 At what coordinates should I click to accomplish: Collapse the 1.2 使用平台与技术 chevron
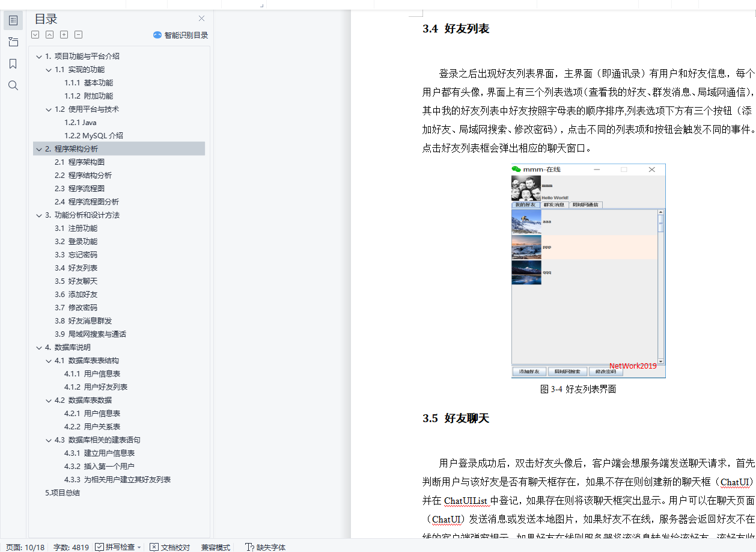click(x=49, y=109)
